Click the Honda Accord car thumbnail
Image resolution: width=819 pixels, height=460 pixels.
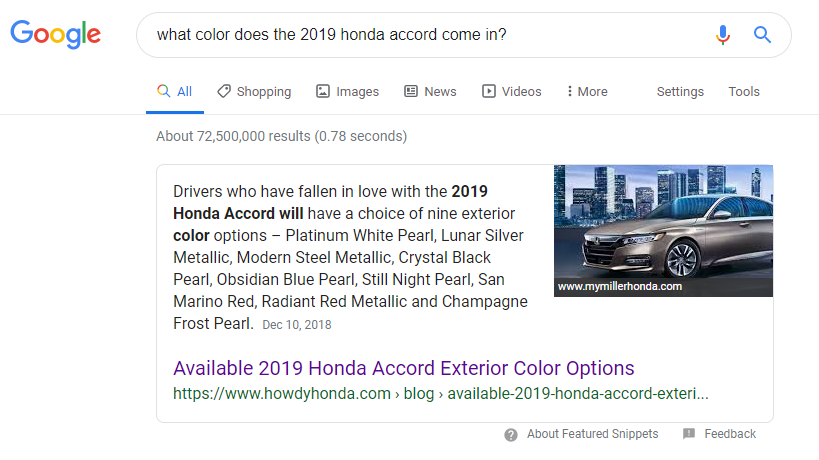pyautogui.click(x=663, y=231)
